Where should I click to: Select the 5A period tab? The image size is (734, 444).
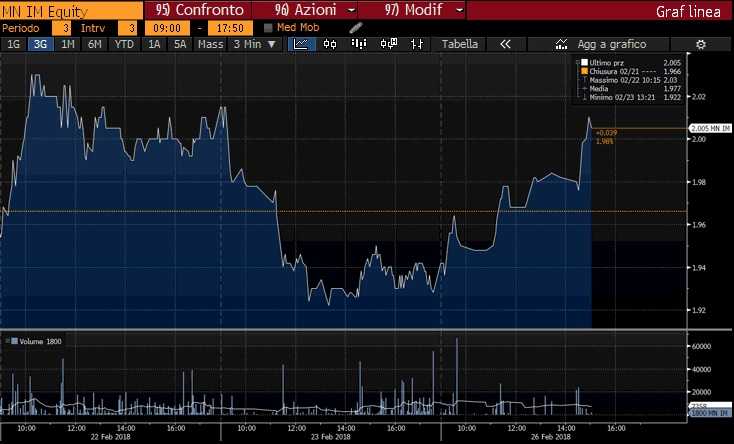(x=180, y=44)
